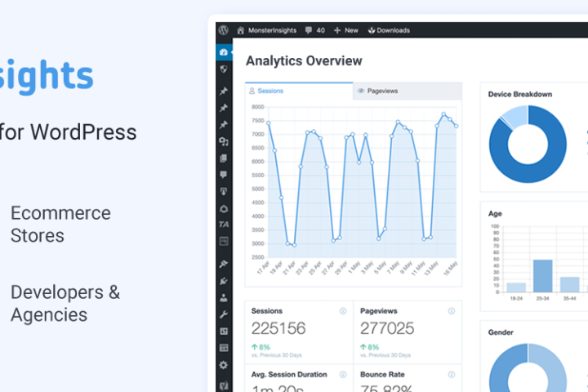The height and width of the screenshot is (392, 588).
Task: Click the form window icon below TA
Action: tap(224, 241)
